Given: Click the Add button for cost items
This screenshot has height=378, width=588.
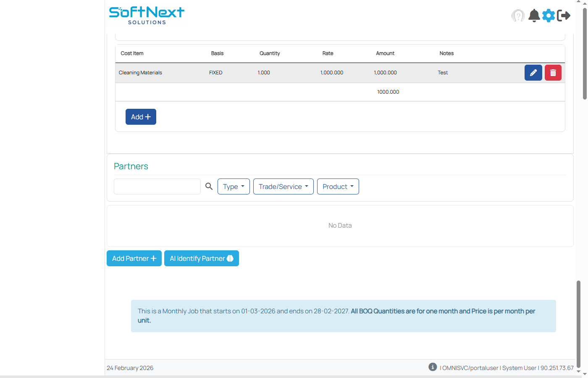Looking at the screenshot, I should (141, 116).
